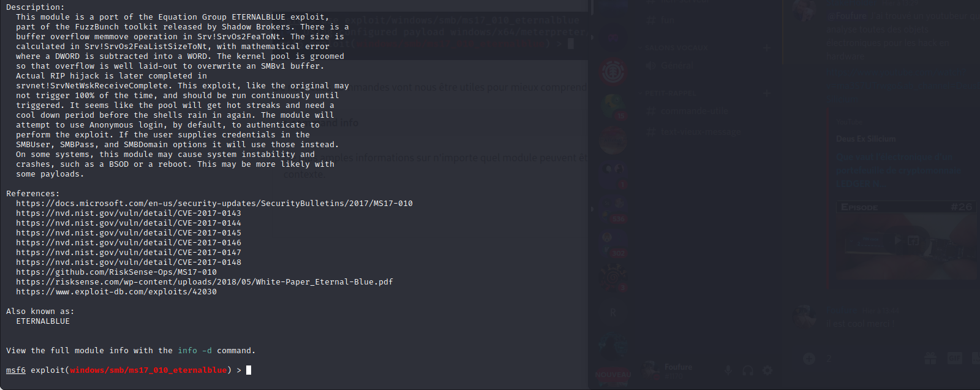Click the plus attachment icon in message bar
This screenshot has height=390, width=980.
click(809, 359)
